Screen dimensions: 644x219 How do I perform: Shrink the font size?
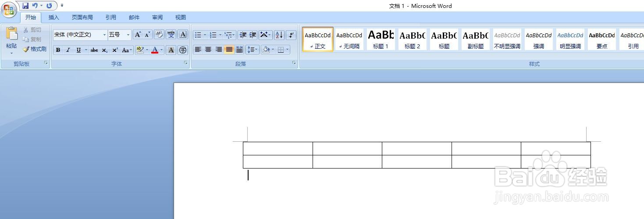(147, 35)
